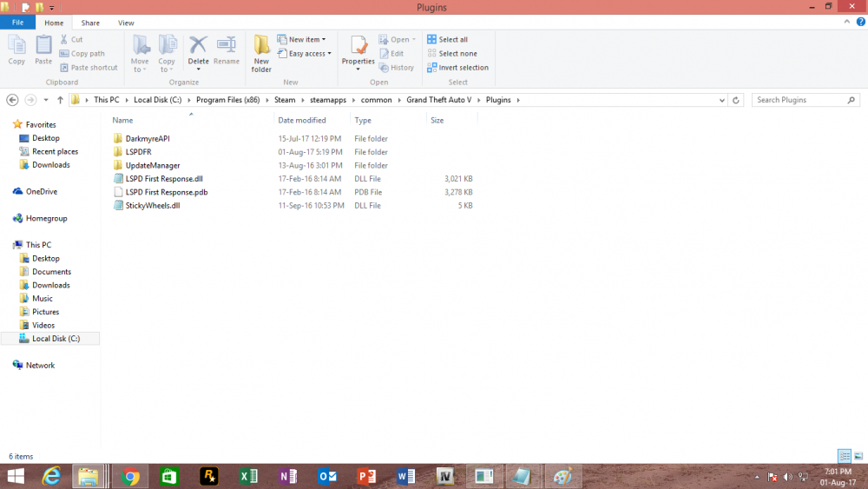Open the Properties ribbon button

358,53
